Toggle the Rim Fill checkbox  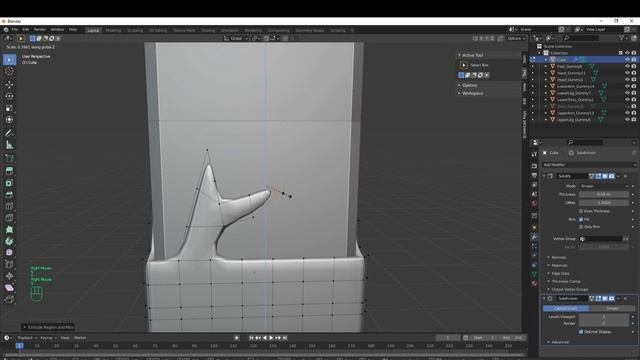[581, 219]
